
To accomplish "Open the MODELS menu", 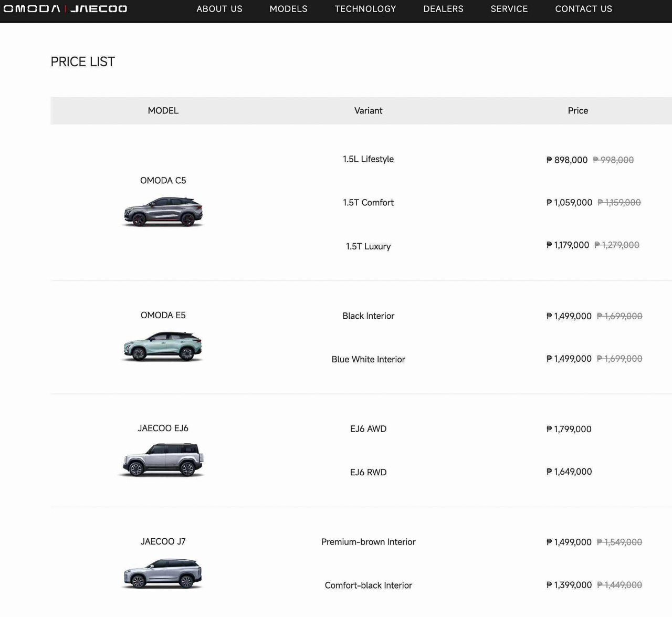I will (288, 9).
